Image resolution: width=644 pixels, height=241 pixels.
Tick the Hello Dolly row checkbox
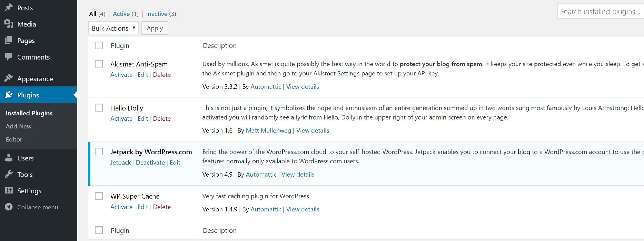(x=99, y=107)
